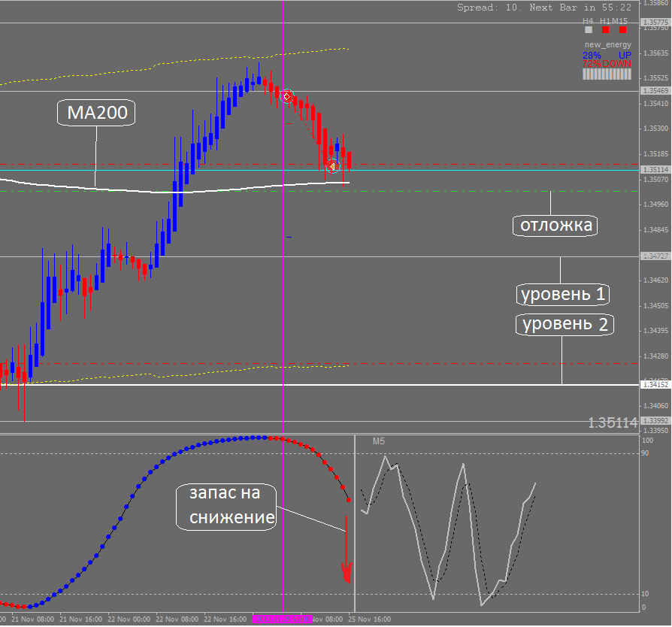Click the new_energy striped strength bar
672x627 pixels.
click(607, 74)
